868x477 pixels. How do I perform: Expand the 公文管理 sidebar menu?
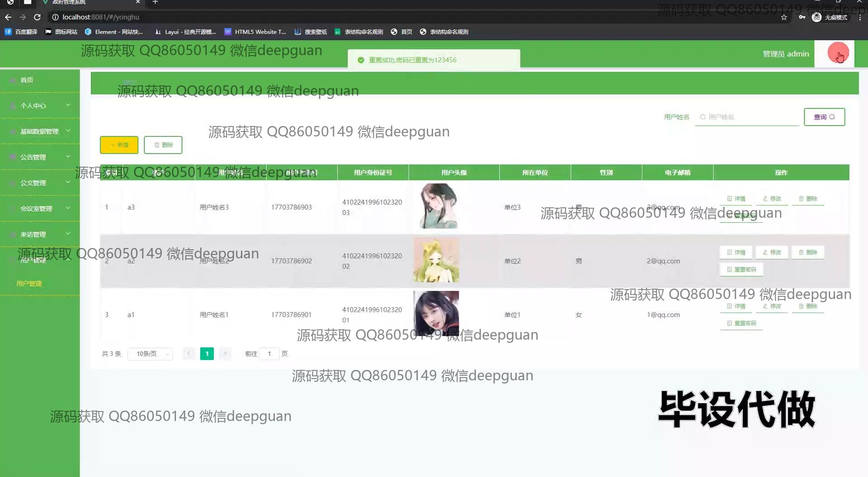[x=40, y=182]
